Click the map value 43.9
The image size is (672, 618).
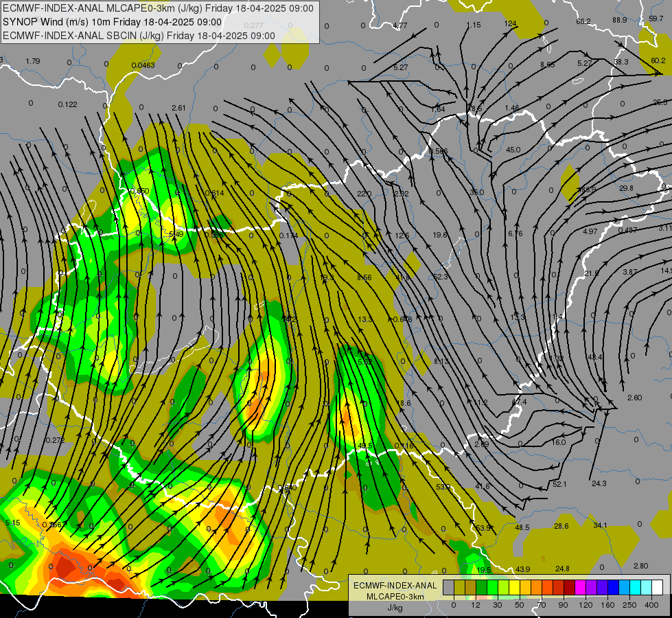(x=523, y=569)
